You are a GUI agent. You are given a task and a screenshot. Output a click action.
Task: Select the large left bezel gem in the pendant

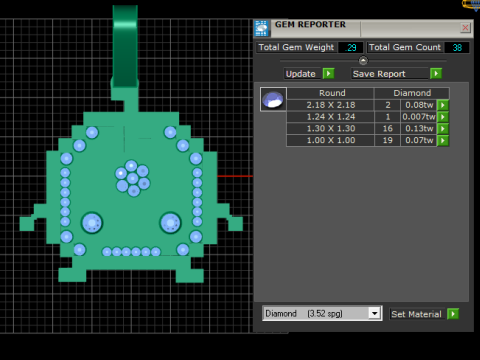click(x=92, y=223)
